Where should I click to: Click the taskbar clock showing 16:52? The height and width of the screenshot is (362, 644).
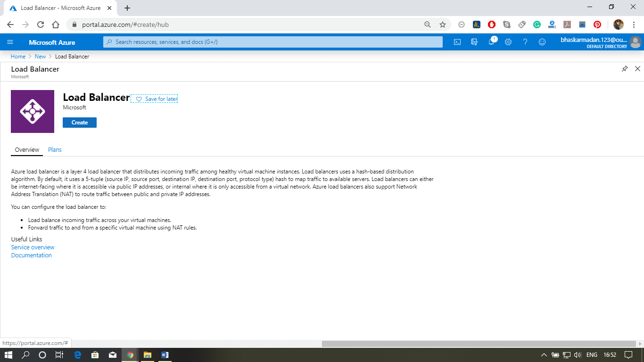610,355
